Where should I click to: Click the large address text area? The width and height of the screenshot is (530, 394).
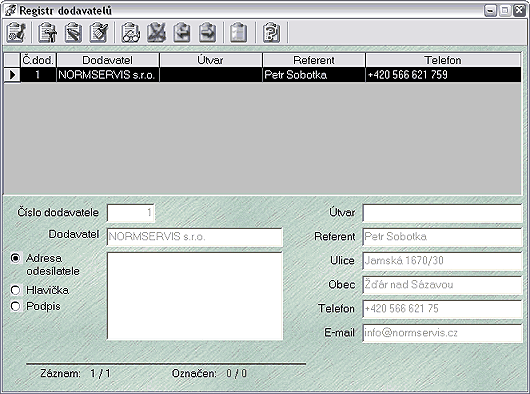pos(195,296)
